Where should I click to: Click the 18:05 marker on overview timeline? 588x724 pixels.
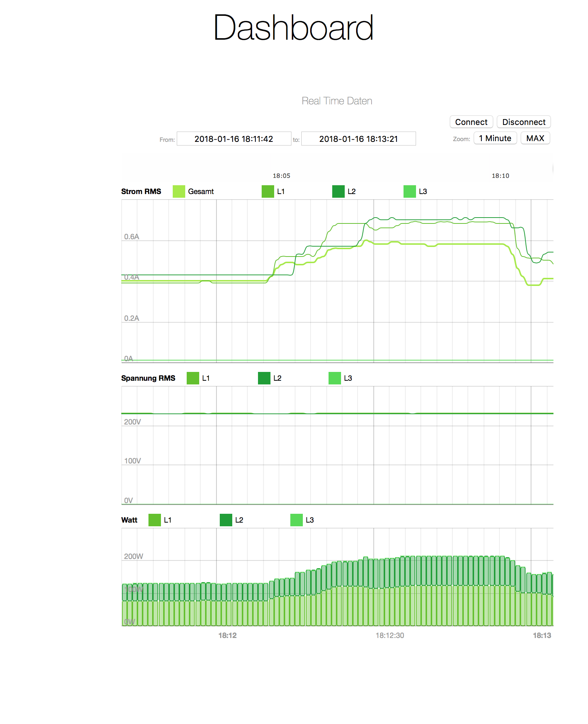tap(282, 176)
